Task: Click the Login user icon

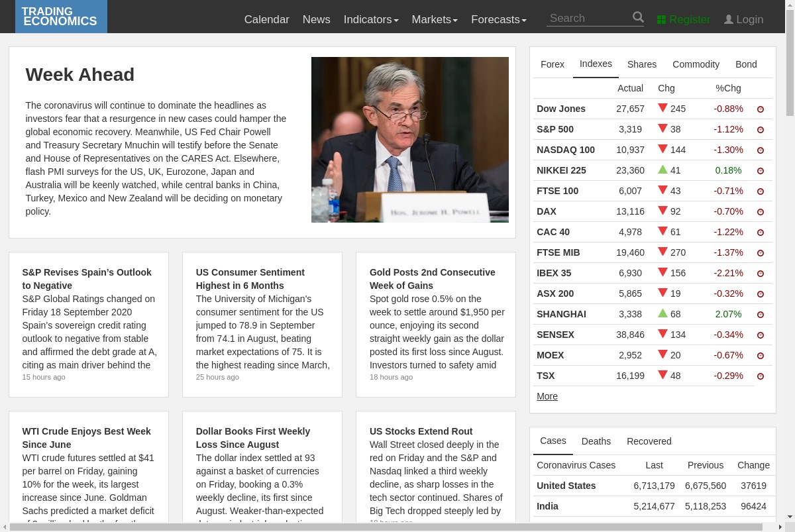Action: 729,20
